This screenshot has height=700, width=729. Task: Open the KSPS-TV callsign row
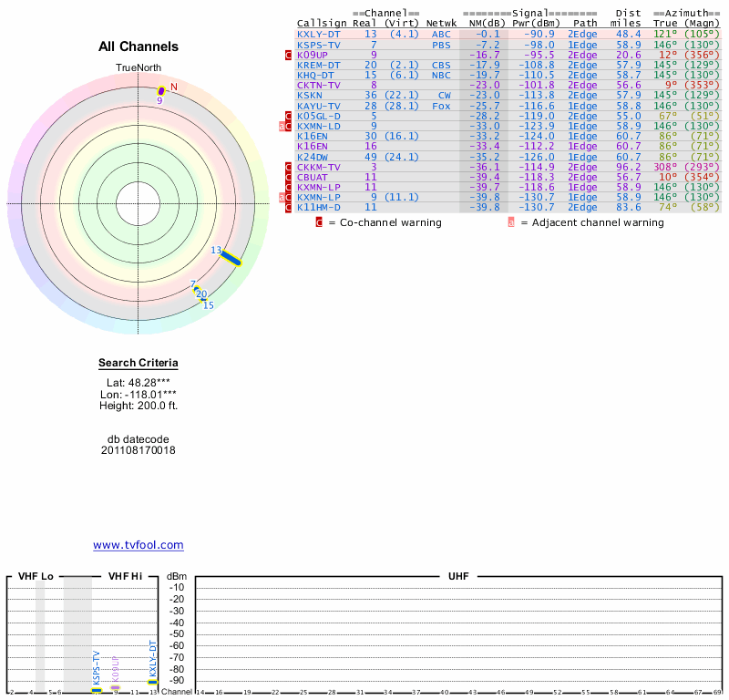click(x=318, y=44)
